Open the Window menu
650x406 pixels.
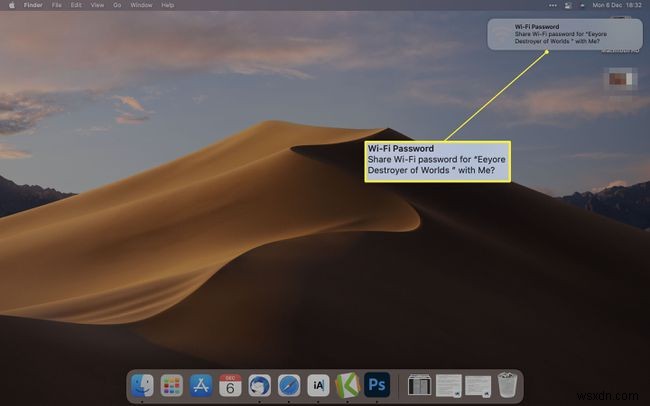(x=141, y=5)
